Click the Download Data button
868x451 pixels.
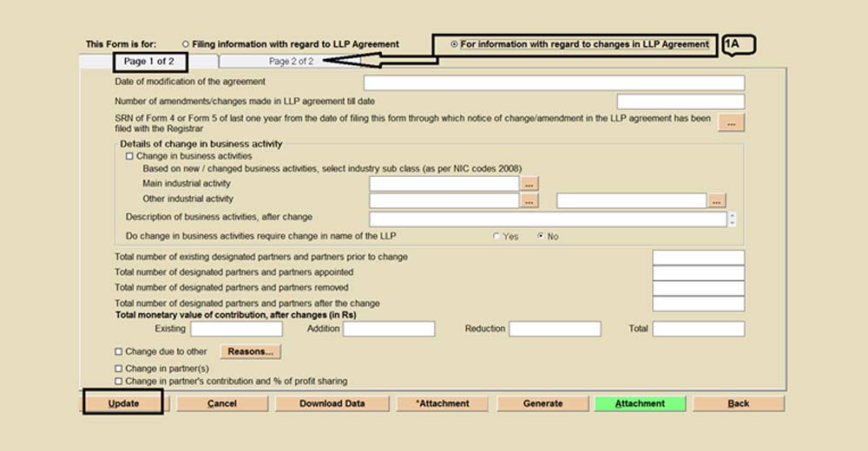pos(332,404)
